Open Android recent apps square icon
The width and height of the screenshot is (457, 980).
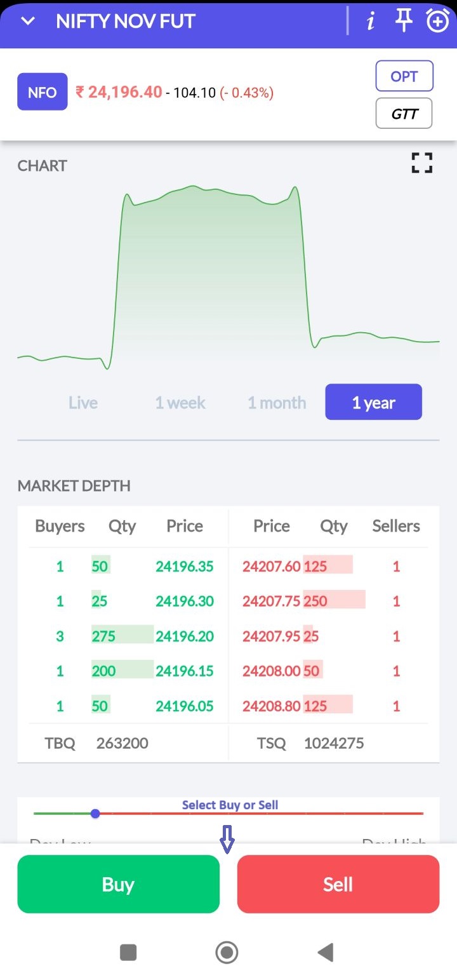(x=128, y=952)
